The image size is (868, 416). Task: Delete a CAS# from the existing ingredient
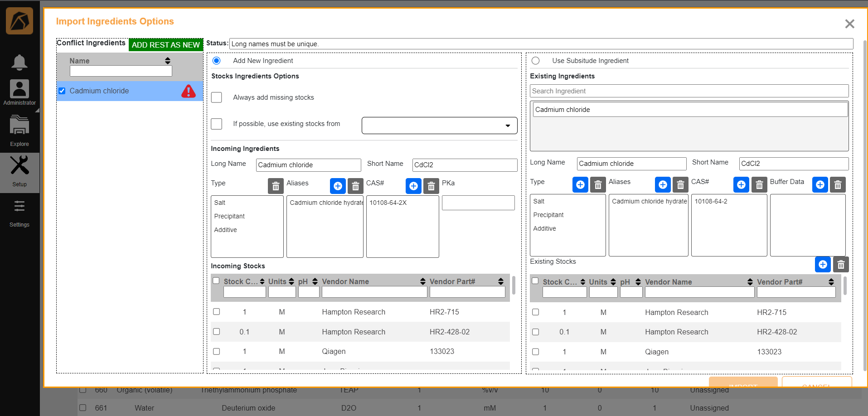coord(759,185)
